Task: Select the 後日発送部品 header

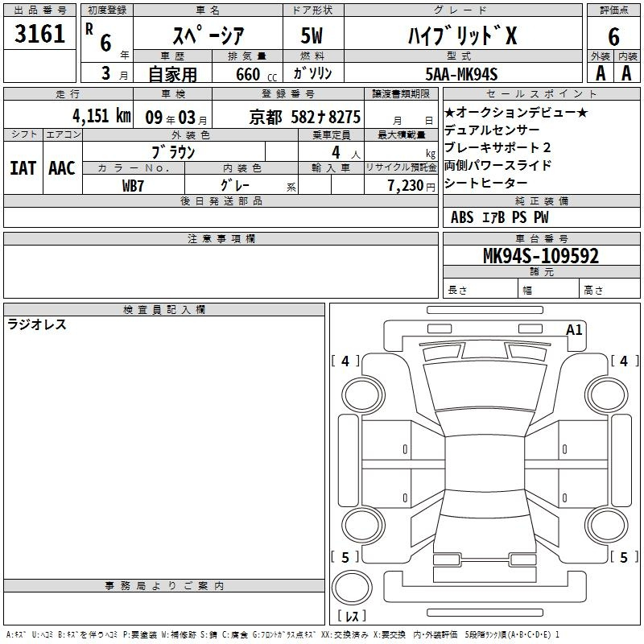Action: (221, 200)
